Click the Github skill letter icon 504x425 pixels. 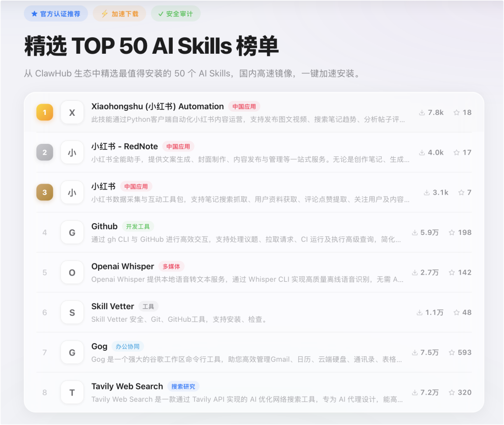(x=72, y=232)
